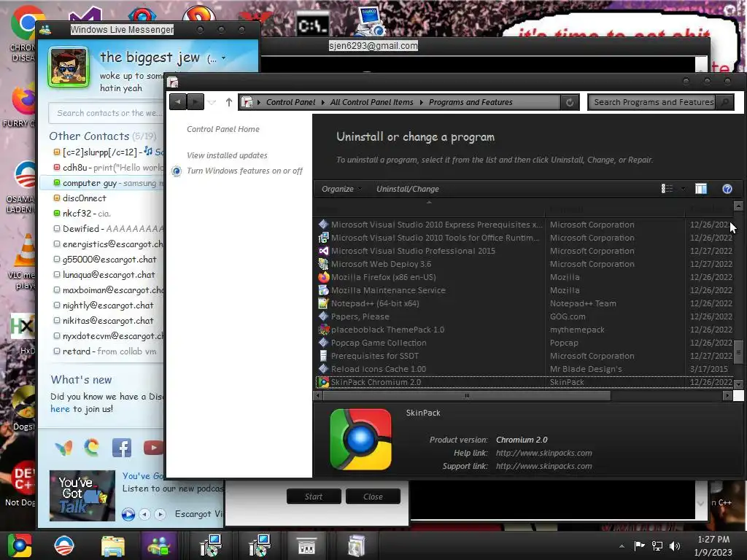Focus Search Programs and Features field
747x560 pixels.
[x=652, y=102]
